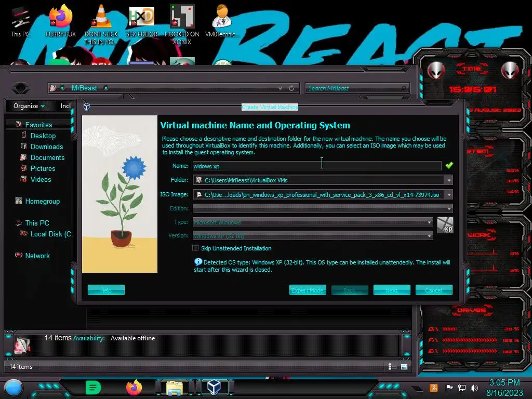Select Pictures in Explorer navigation pane

coord(43,168)
